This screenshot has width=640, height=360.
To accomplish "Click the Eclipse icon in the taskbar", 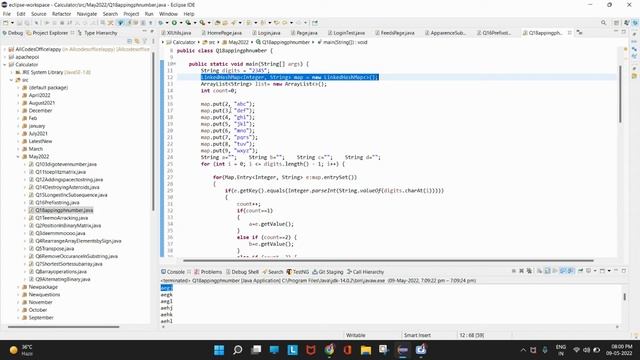I will click(403, 350).
